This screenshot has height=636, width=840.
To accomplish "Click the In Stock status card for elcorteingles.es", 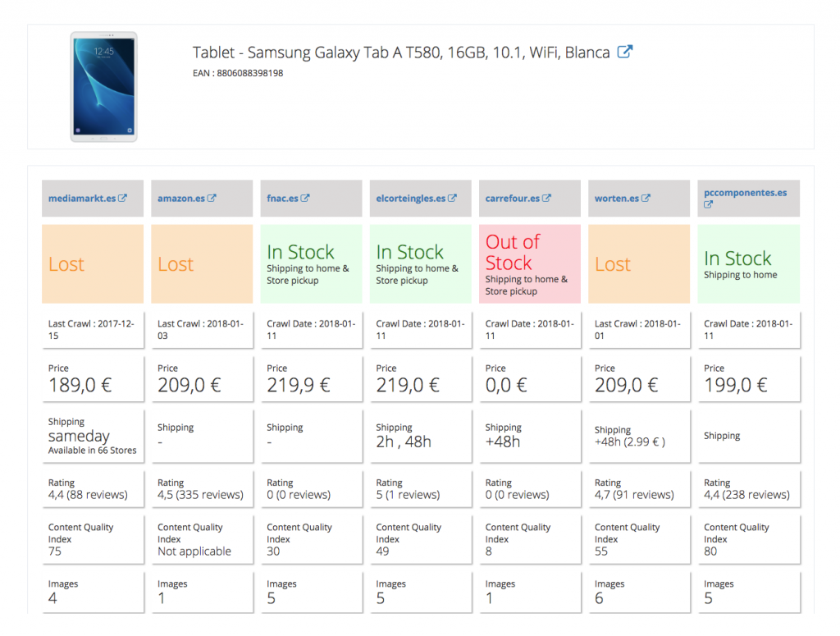I will 421,264.
